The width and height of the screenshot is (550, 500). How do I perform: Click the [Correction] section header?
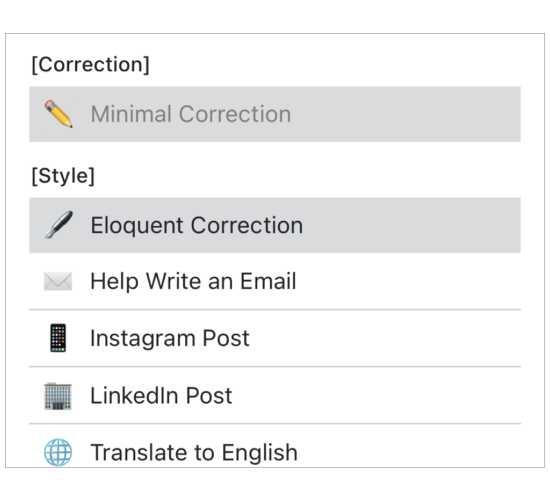tap(90, 65)
